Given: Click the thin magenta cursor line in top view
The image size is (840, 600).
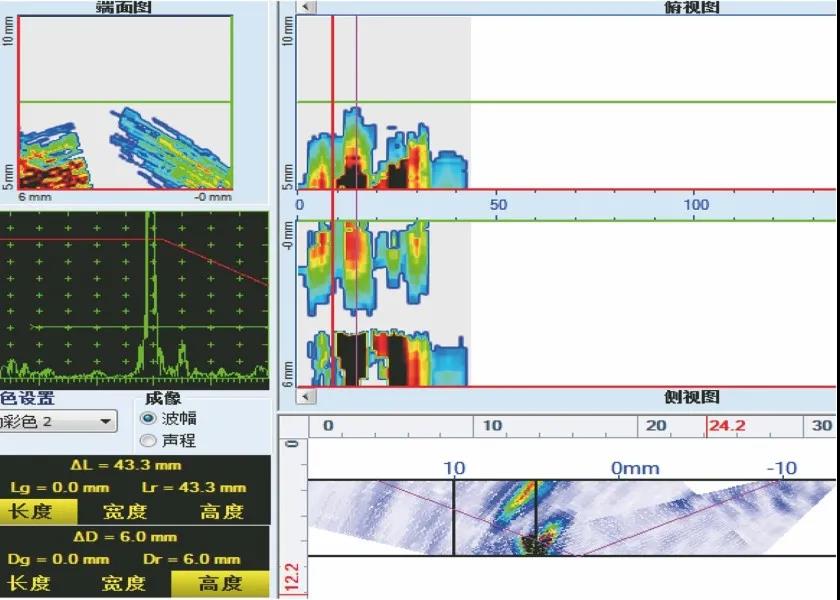Looking at the screenshot, I should (x=356, y=201).
